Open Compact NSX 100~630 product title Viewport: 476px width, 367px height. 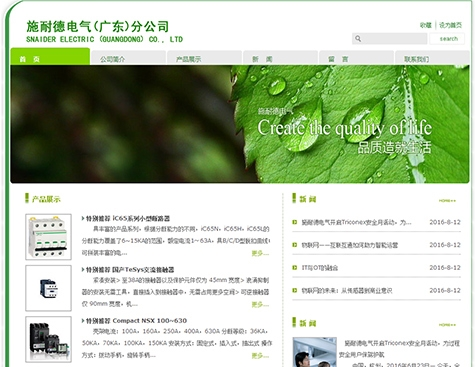pyautogui.click(x=136, y=321)
